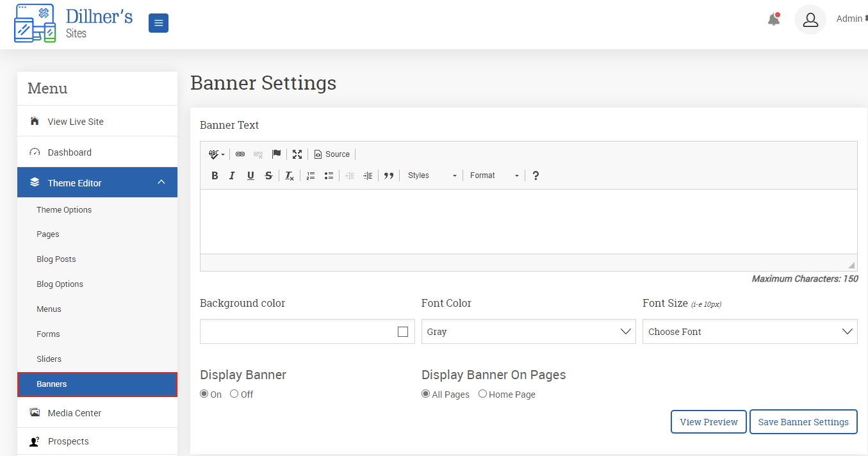Click the underline formatting icon

pos(250,175)
